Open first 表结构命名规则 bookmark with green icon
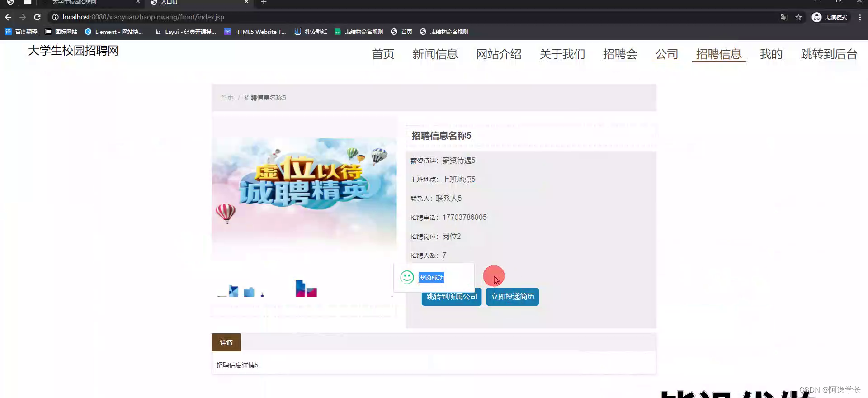 click(x=359, y=32)
